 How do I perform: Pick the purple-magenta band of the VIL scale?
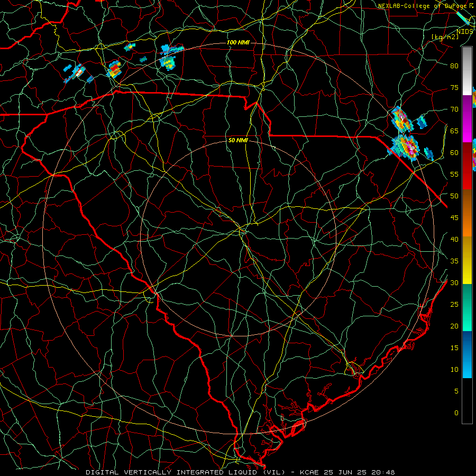(467, 118)
